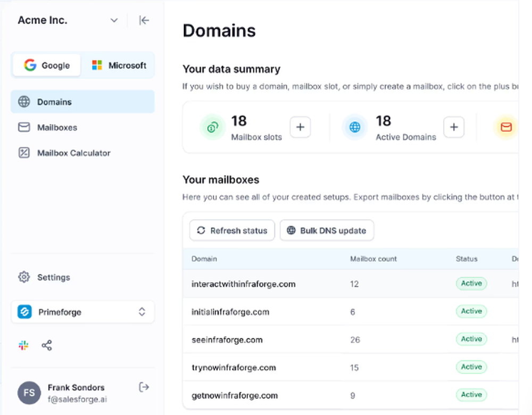Click the plus button beside Mailbox slots
532x415 pixels.
click(x=300, y=128)
